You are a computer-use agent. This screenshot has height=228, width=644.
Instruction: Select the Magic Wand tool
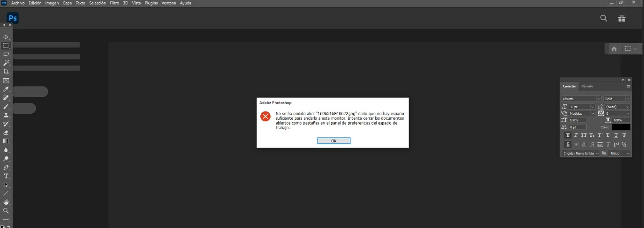click(6, 63)
